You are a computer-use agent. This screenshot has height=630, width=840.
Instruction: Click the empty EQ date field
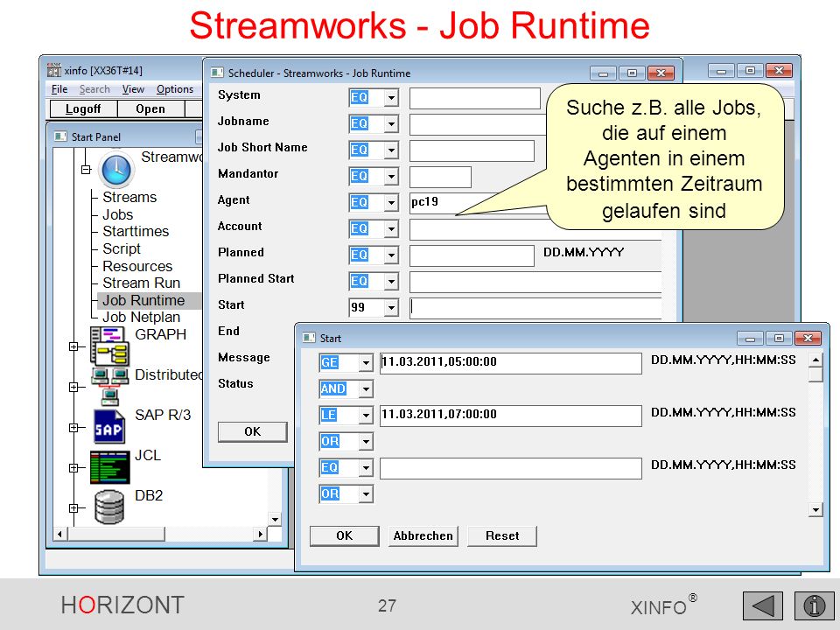510,467
